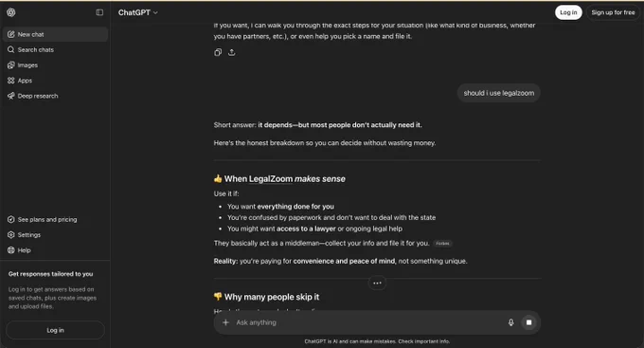Click the ChatGPT logo icon
The height and width of the screenshot is (348, 644).
tap(11, 12)
